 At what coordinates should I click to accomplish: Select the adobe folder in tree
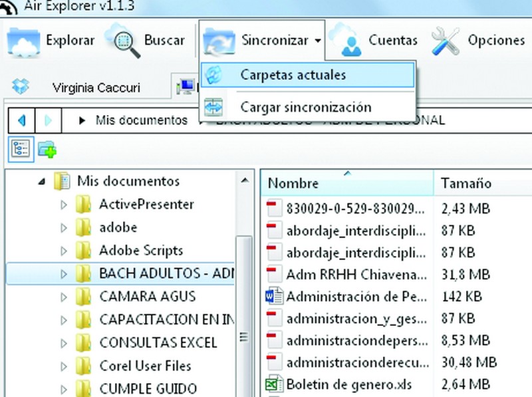click(118, 227)
